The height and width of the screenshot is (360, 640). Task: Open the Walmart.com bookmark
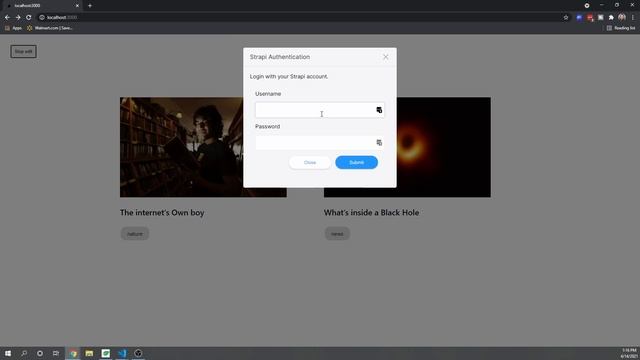50,28
